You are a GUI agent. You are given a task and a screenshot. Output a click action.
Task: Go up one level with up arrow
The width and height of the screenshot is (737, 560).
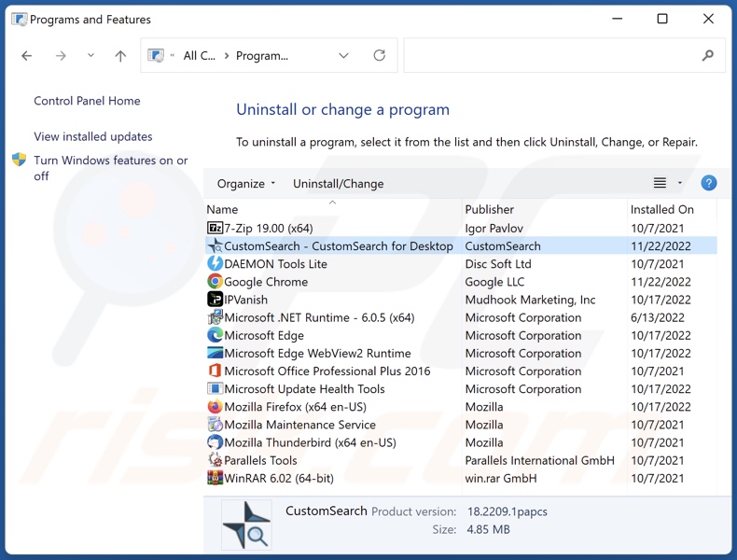(120, 56)
